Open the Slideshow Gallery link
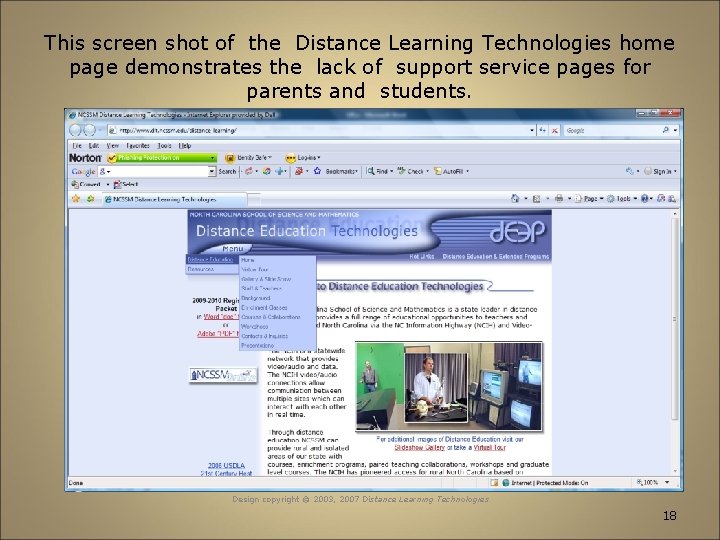 (x=420, y=447)
